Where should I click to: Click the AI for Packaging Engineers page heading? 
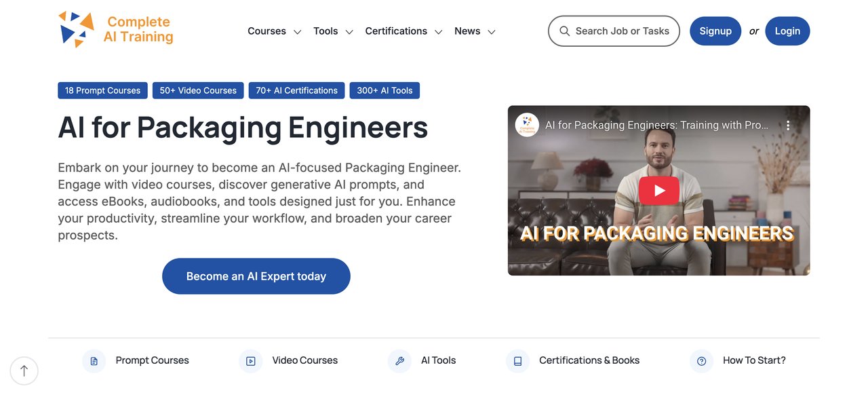[x=243, y=128]
